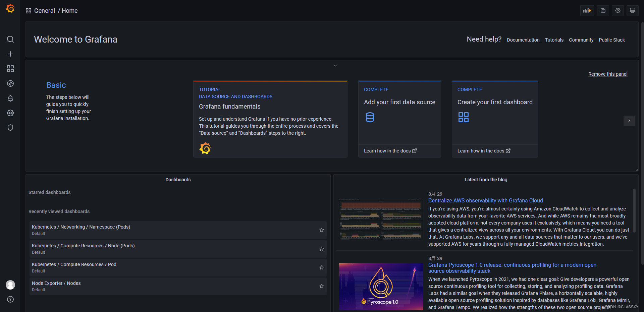This screenshot has height=312, width=644.
Task: Click General in the breadcrumb
Action: (x=45, y=11)
